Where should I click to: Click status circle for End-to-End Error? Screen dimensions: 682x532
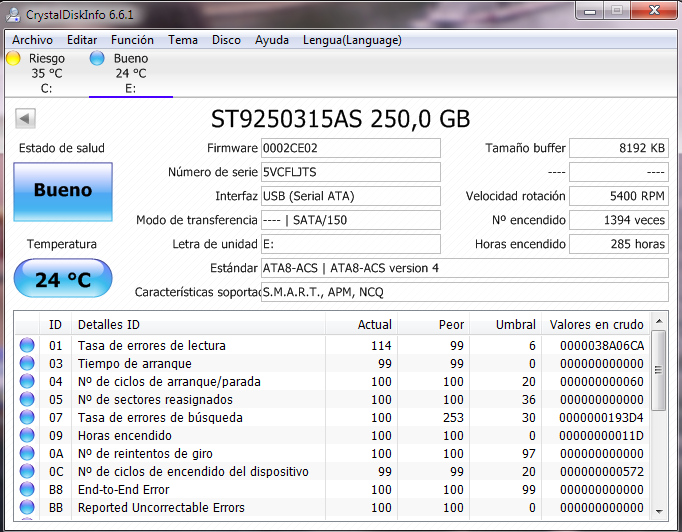pyautogui.click(x=27, y=489)
